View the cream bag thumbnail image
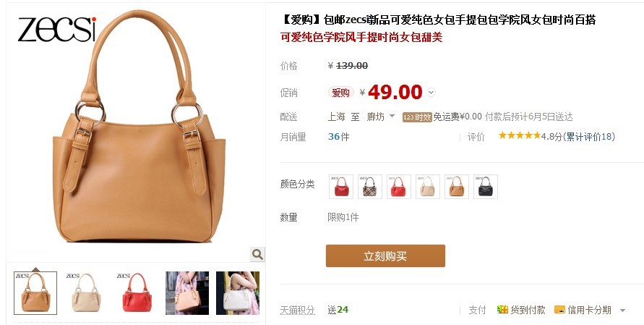644x325 pixels. pos(86,293)
